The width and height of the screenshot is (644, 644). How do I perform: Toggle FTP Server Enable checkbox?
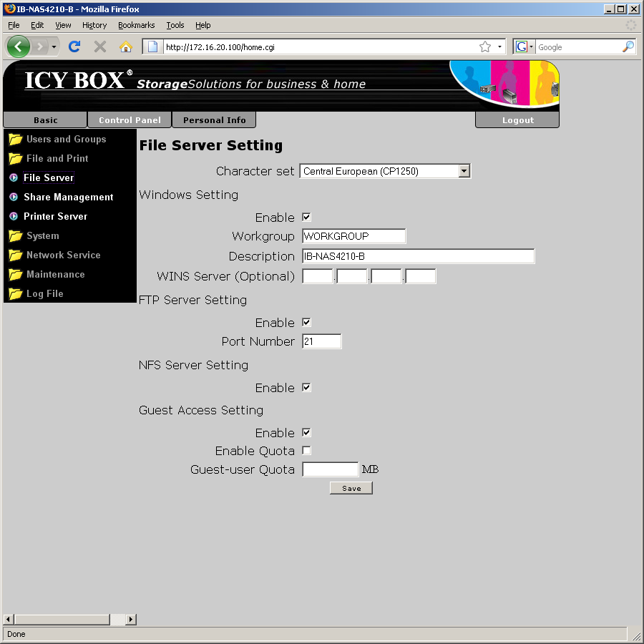pos(306,323)
